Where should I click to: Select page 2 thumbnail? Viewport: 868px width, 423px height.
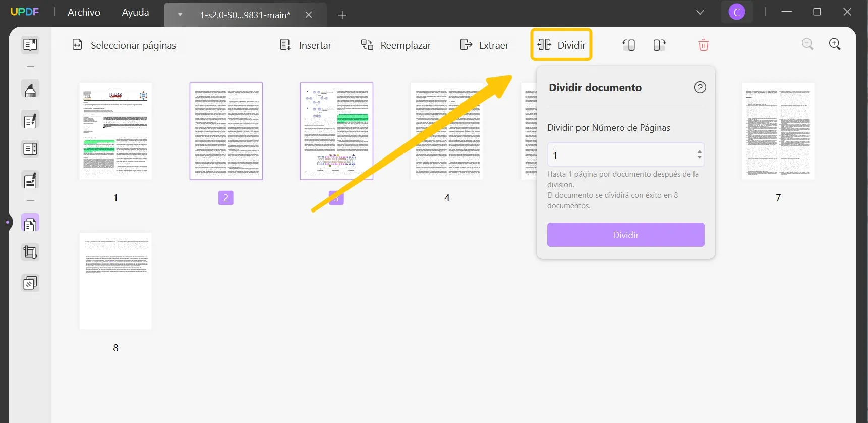coord(226,131)
